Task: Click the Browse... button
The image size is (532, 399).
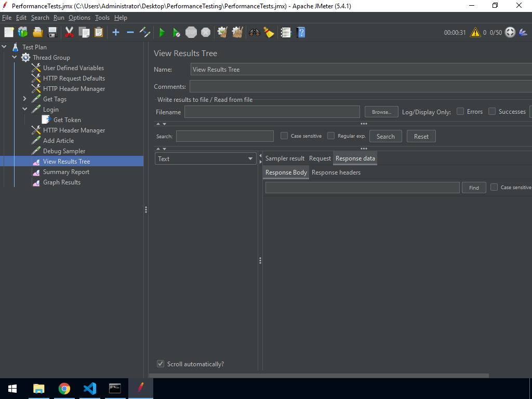Action: (x=381, y=112)
